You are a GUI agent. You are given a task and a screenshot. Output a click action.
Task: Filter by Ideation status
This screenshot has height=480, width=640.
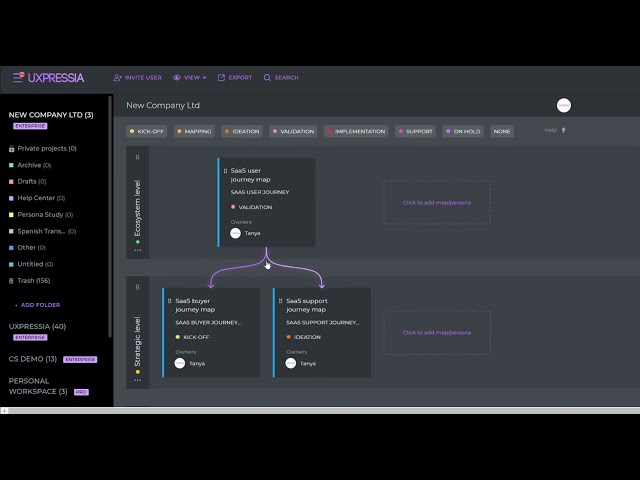[x=242, y=131]
